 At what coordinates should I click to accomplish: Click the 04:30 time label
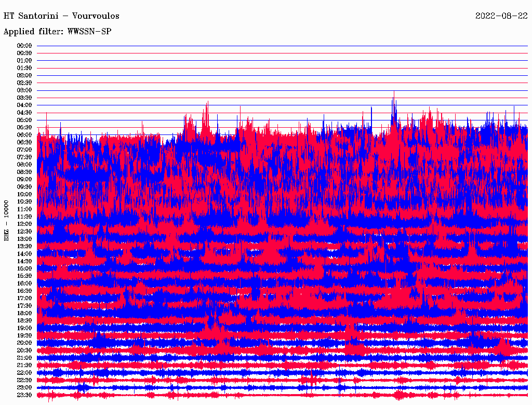click(x=24, y=113)
